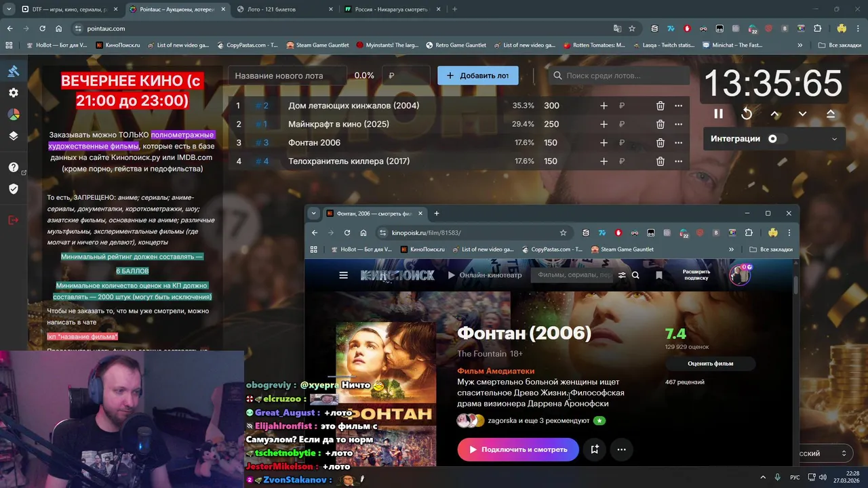Viewport: 868px width, 488px height.
Task: Add bid to Дом летающих кинжалов lot
Action: pos(604,106)
